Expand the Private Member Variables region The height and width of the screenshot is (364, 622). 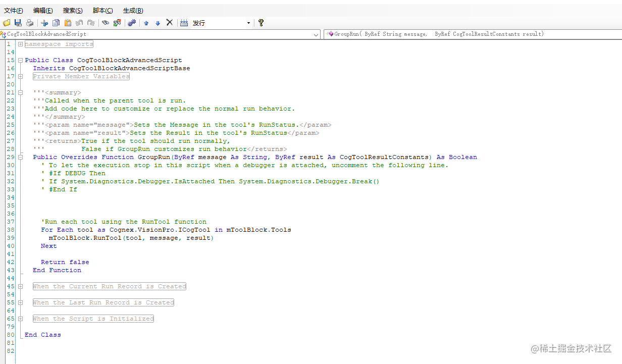click(20, 76)
